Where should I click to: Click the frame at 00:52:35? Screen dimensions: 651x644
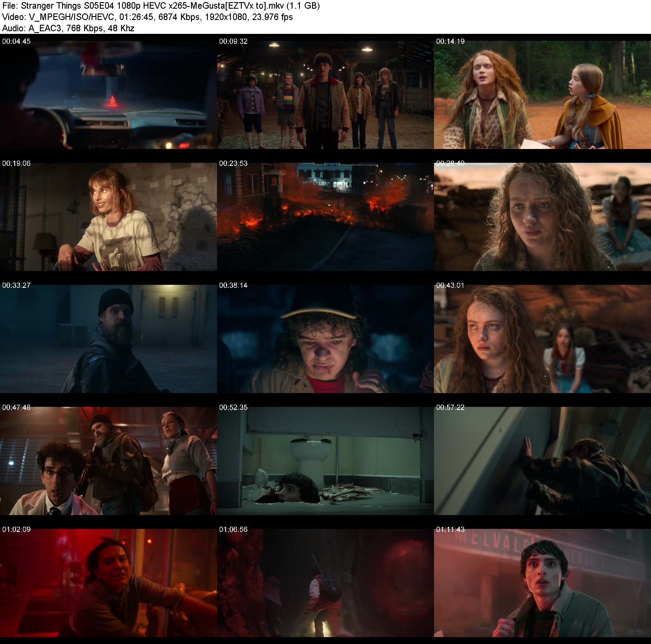click(x=325, y=461)
